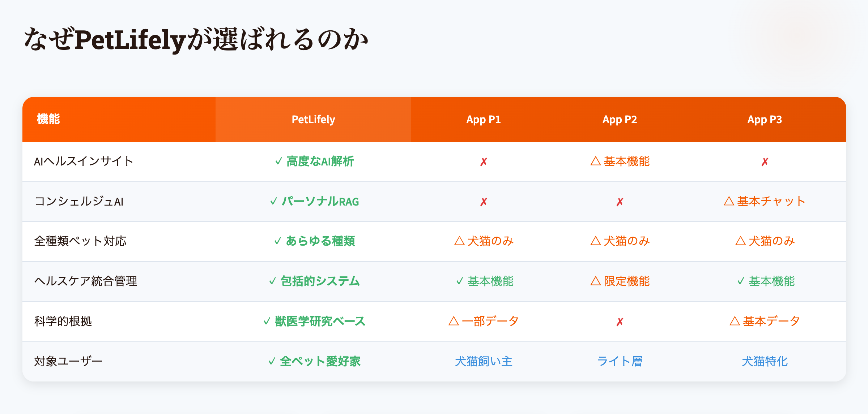Click the 犬猫飼い主 text for App P1
The width and height of the screenshot is (868, 414).
coord(484,361)
